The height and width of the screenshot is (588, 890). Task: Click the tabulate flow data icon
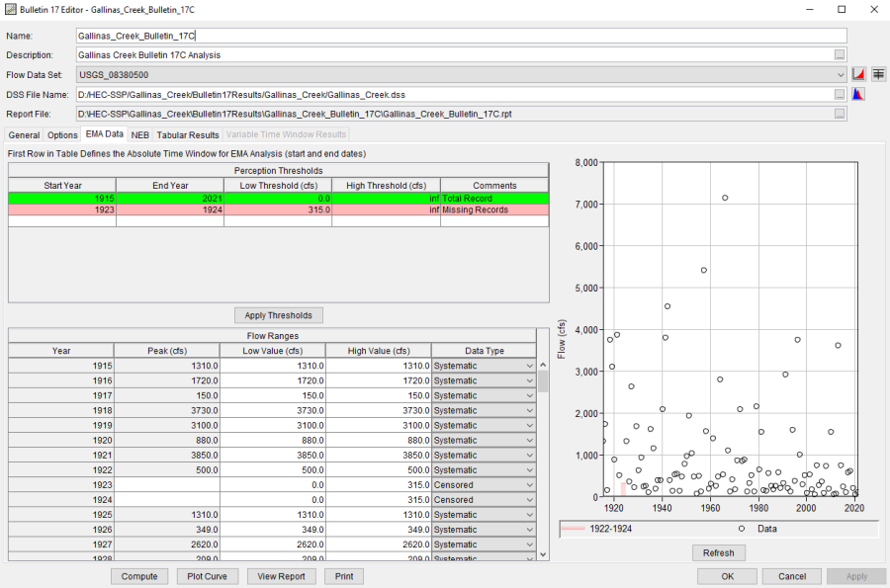pyautogui.click(x=878, y=74)
